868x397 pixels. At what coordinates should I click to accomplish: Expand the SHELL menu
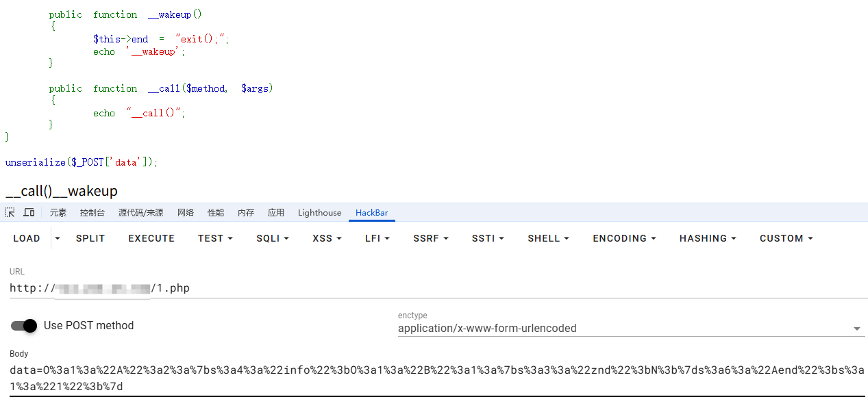(x=548, y=238)
